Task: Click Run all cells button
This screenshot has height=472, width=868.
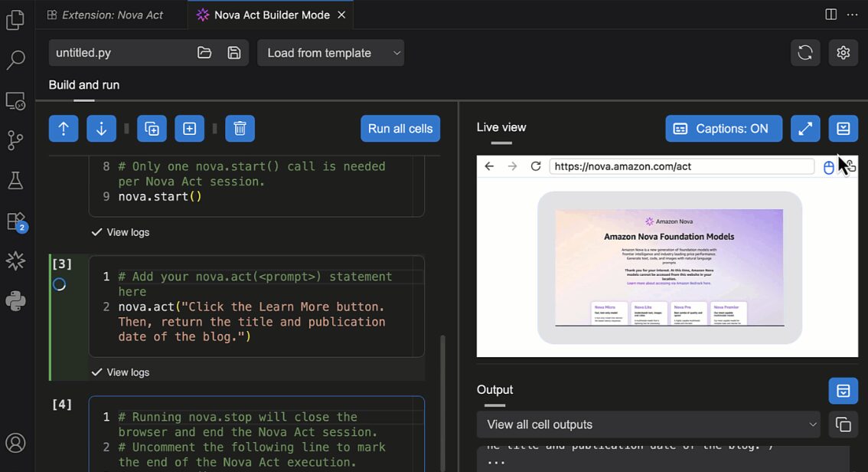Action: (x=400, y=129)
